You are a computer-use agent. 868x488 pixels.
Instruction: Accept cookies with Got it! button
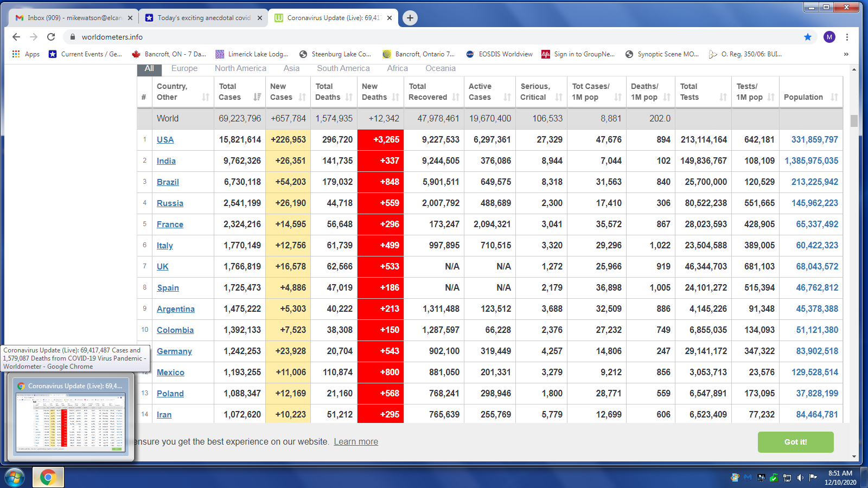pos(795,442)
